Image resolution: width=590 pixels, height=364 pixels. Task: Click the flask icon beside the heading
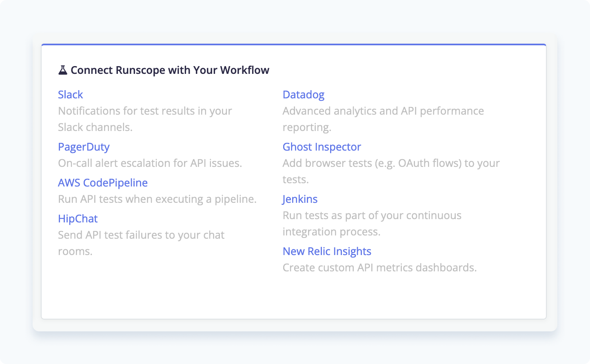[62, 70]
